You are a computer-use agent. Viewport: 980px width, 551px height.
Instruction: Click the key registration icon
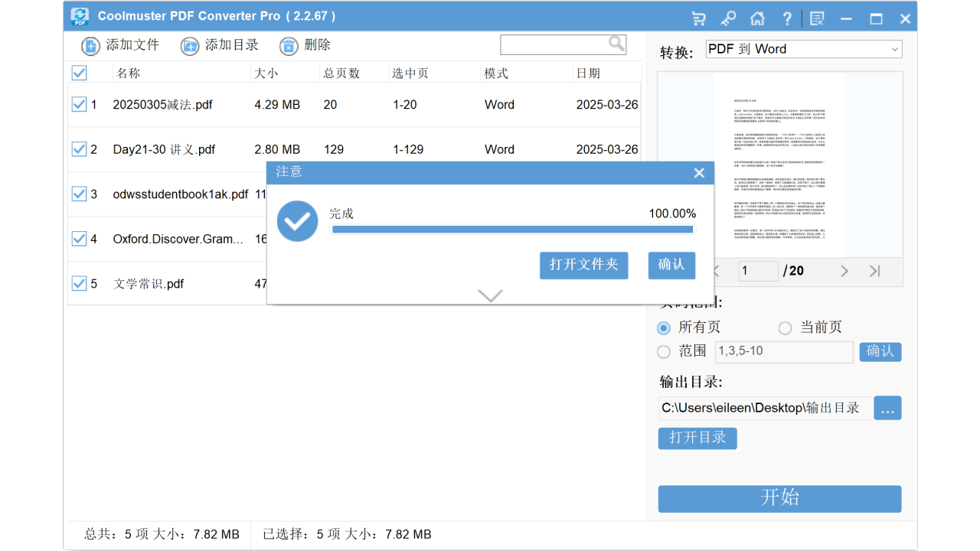click(x=727, y=18)
